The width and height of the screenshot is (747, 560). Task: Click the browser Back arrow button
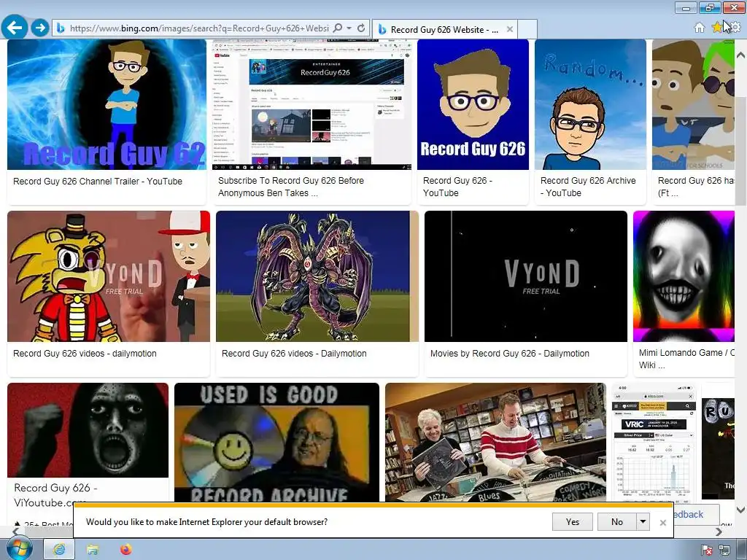pyautogui.click(x=15, y=28)
